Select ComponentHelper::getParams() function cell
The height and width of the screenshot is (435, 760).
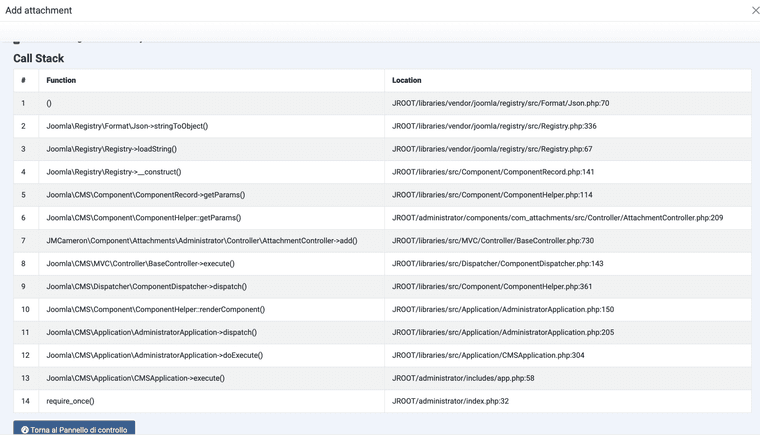pos(212,218)
